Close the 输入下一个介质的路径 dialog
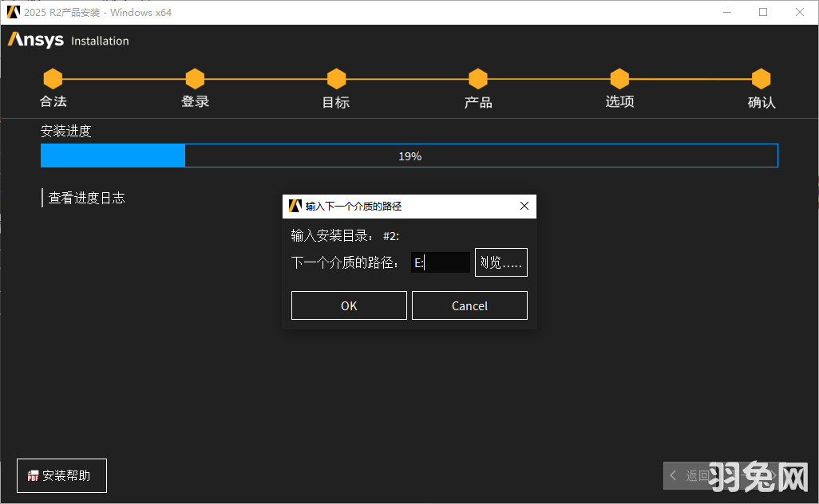The image size is (819, 504). click(524, 206)
